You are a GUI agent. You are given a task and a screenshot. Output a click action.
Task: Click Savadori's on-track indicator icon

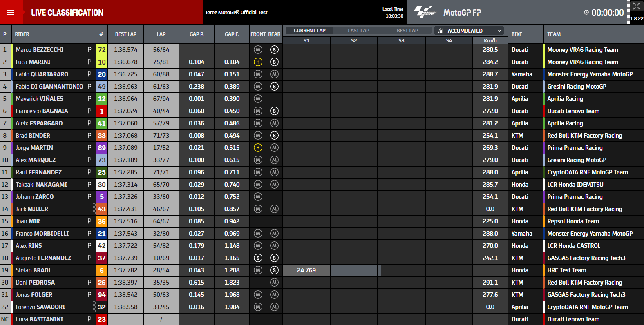click(94, 307)
